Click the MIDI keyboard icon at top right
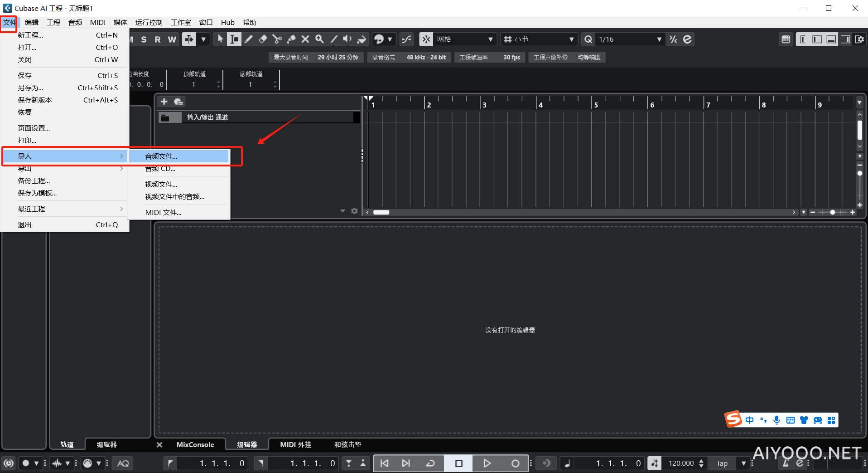Image resolution: width=868 pixels, height=473 pixels. click(x=786, y=39)
